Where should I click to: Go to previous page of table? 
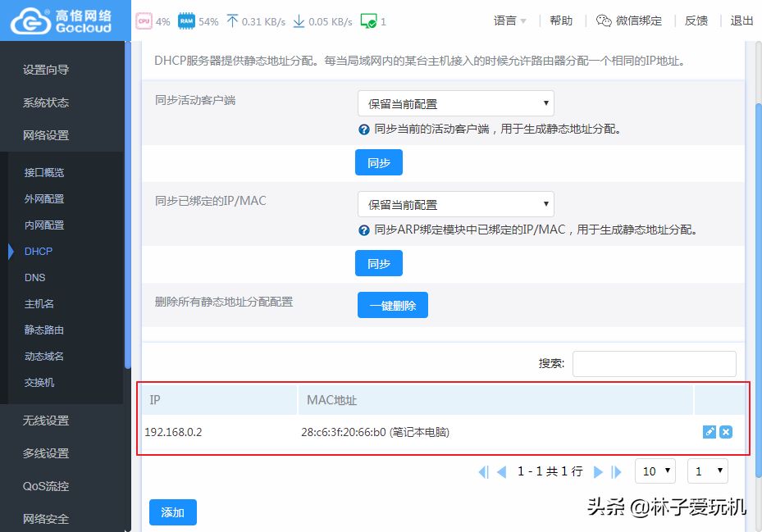click(x=501, y=471)
